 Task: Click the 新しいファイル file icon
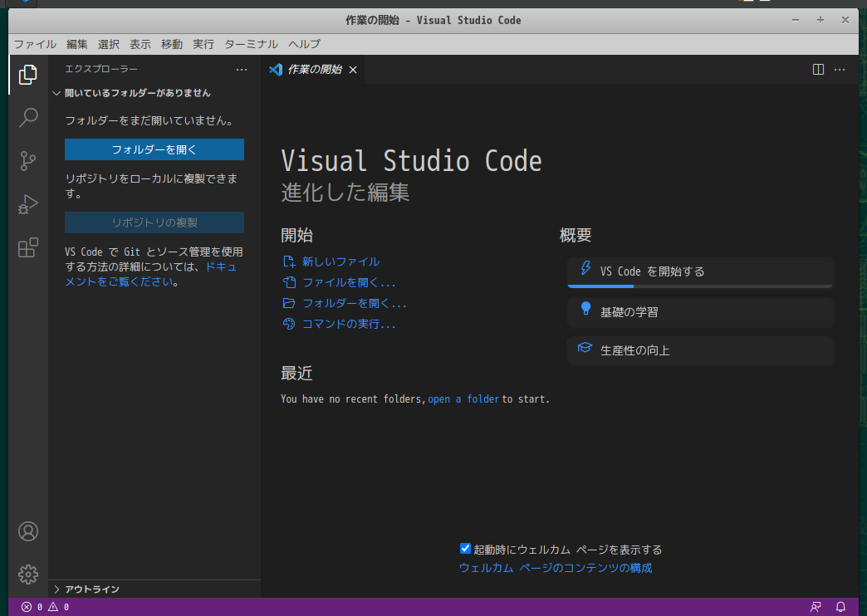[289, 262]
